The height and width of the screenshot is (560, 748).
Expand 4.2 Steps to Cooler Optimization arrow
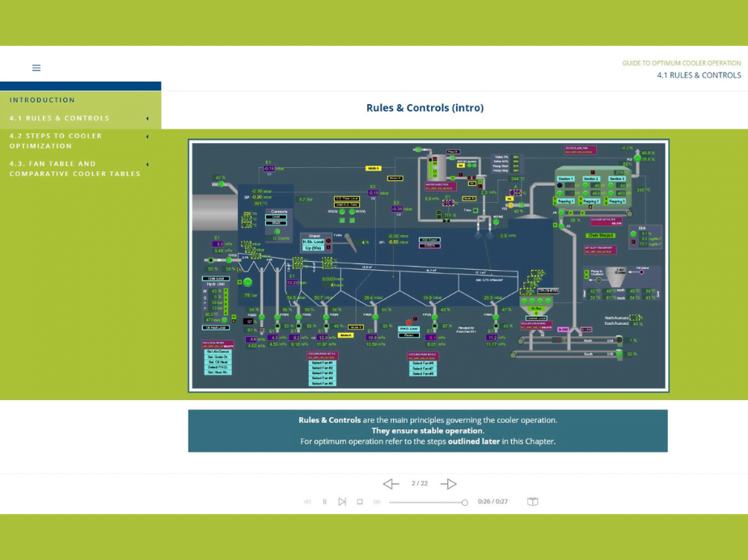pos(147,137)
